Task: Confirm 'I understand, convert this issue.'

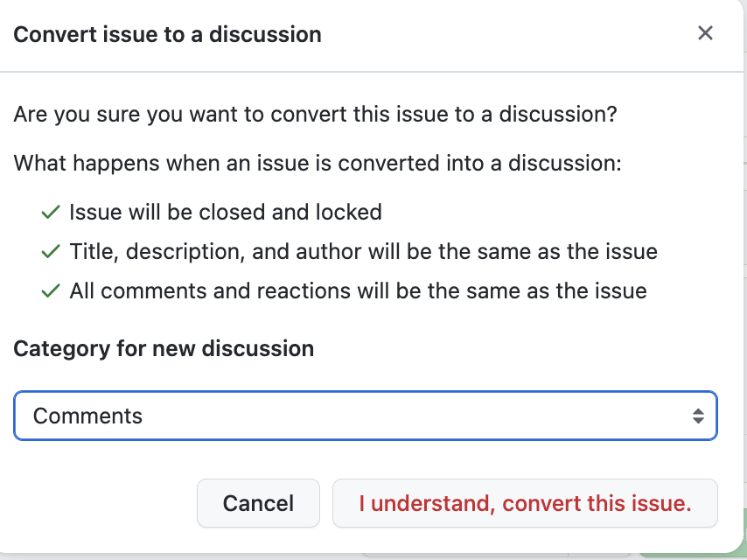Action: coord(525,503)
